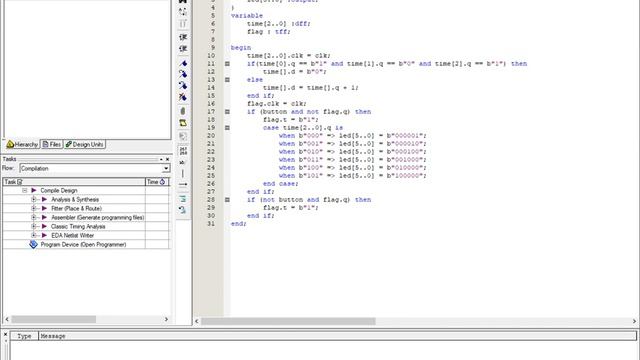Run EDA Netlist Writer play arrow
This screenshot has height=360, width=640.
[44, 235]
